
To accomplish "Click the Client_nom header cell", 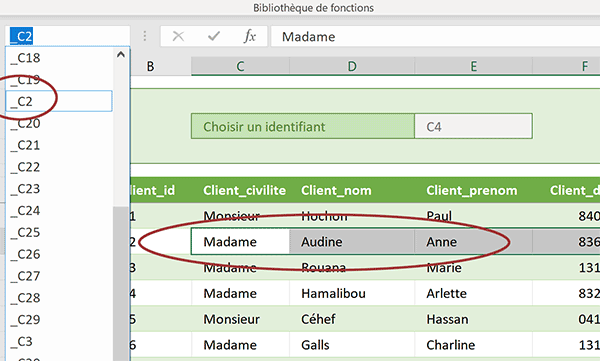I will click(x=352, y=190).
